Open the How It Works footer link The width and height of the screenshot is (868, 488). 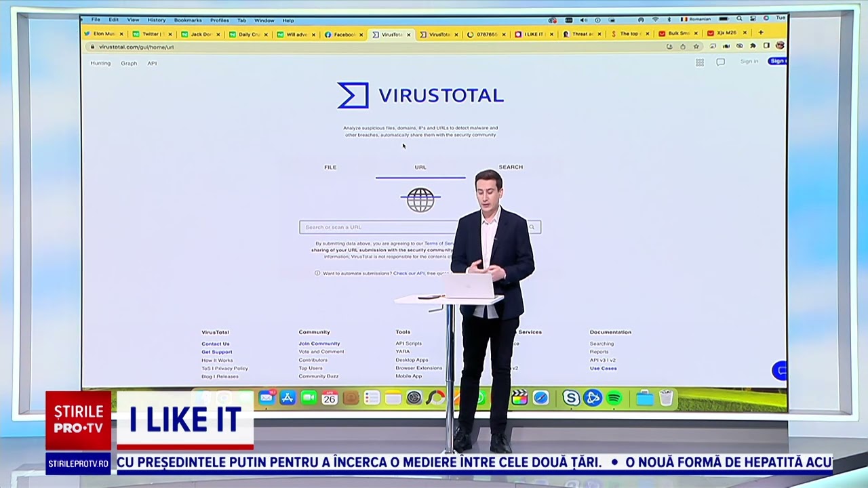[x=217, y=360]
